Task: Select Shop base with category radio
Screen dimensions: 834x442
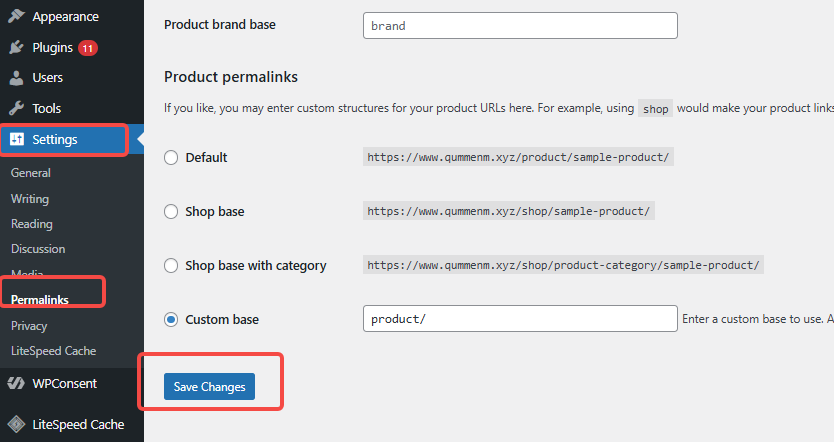Action: tap(171, 266)
